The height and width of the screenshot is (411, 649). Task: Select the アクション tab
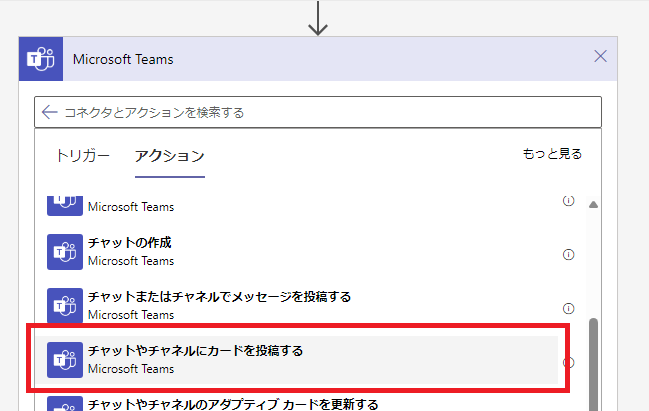click(x=169, y=156)
